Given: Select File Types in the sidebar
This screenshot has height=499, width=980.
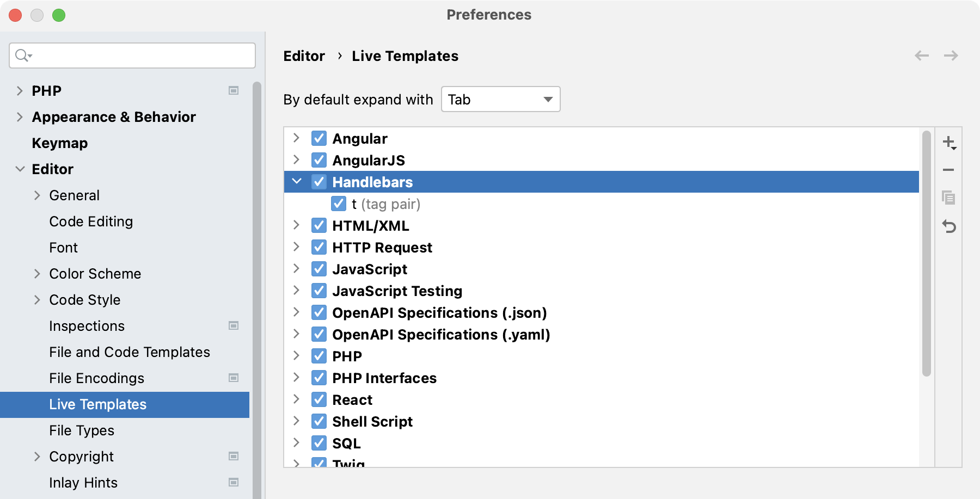Looking at the screenshot, I should coord(81,430).
